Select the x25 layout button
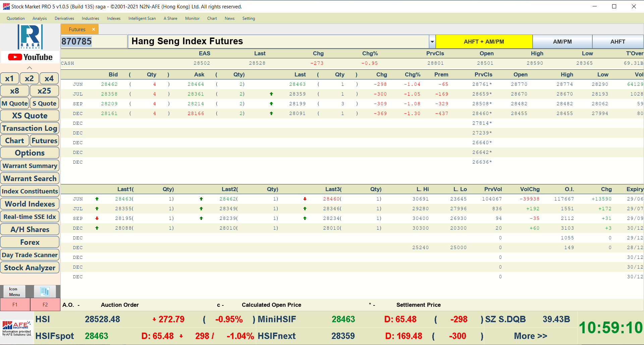644x345 pixels. click(x=44, y=91)
